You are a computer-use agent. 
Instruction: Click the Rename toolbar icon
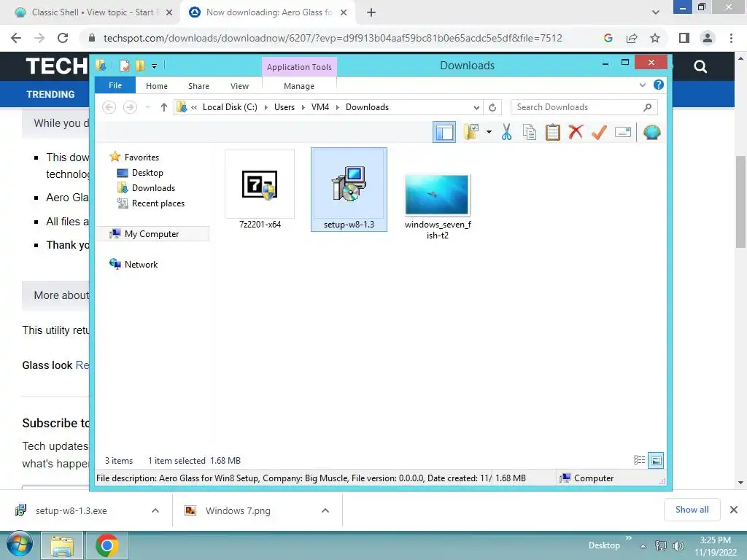(623, 132)
